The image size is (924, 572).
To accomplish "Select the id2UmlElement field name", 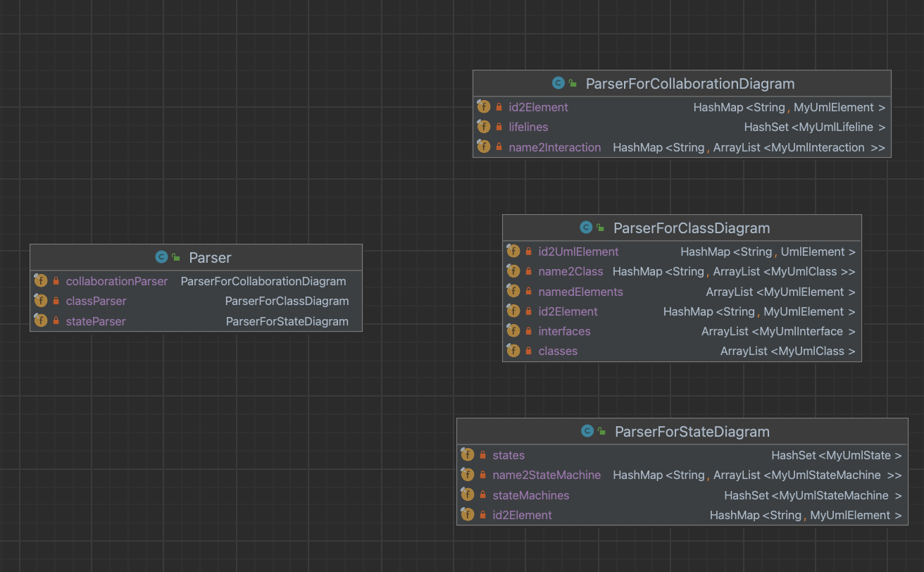I will pyautogui.click(x=578, y=251).
